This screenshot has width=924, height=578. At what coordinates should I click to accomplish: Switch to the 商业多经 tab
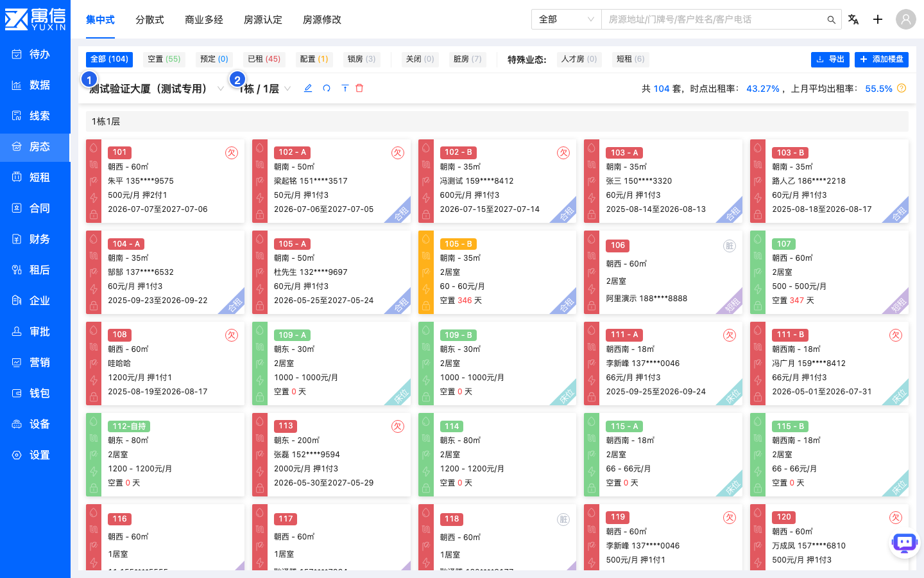point(204,20)
